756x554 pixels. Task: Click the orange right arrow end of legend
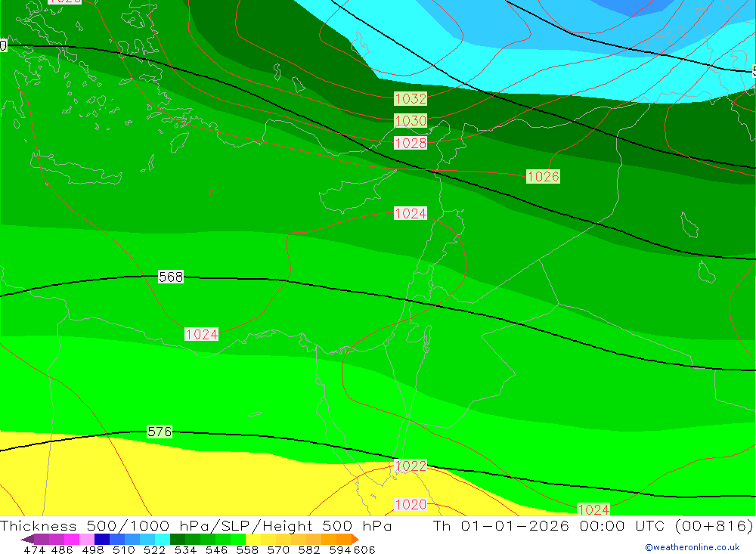(x=355, y=539)
